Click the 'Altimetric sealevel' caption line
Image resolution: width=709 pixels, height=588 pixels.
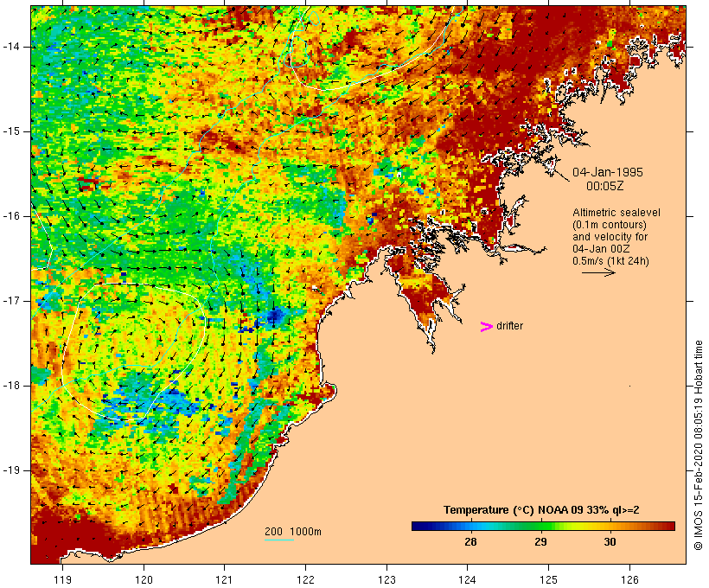point(616,213)
